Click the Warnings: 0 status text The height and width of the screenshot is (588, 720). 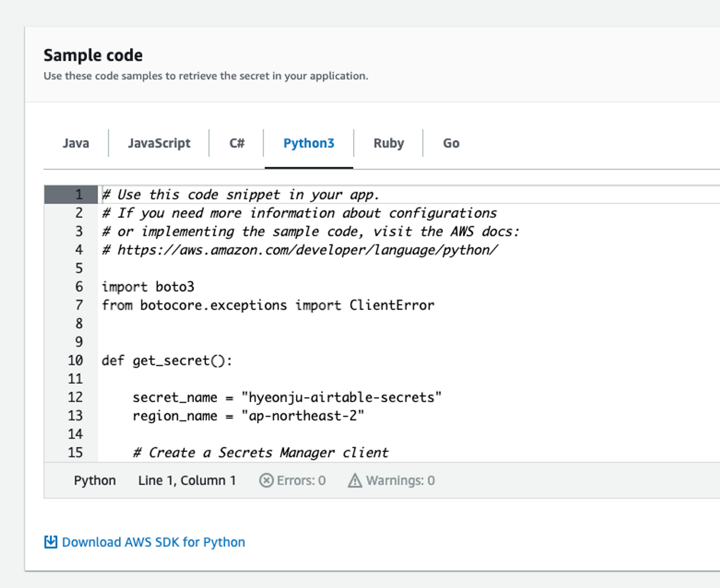(x=400, y=480)
